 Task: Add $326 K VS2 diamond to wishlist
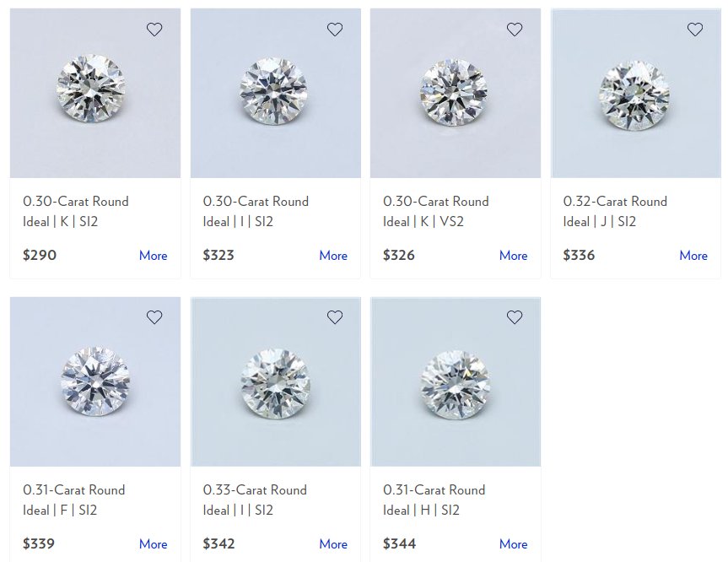pyautogui.click(x=515, y=30)
